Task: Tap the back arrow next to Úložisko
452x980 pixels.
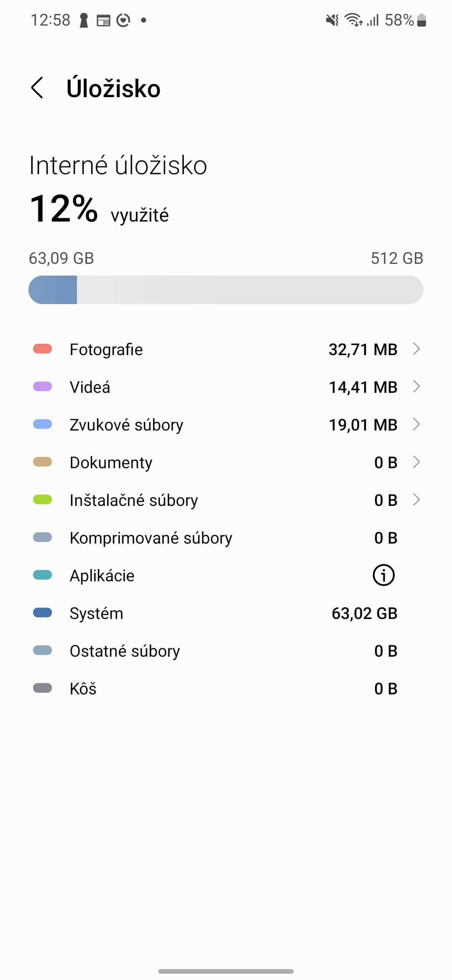Action: [x=37, y=88]
